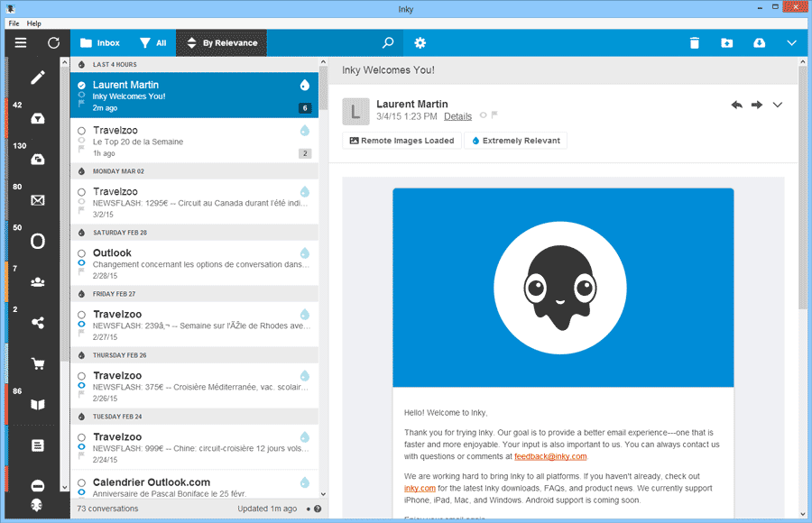Open the feedback@inky.com link
The image size is (812, 523).
click(550, 456)
